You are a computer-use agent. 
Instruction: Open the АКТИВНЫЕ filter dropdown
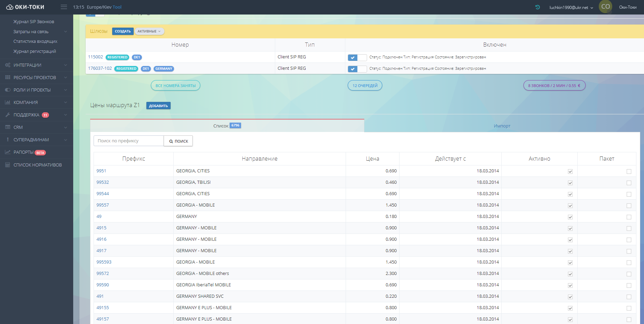click(x=149, y=31)
